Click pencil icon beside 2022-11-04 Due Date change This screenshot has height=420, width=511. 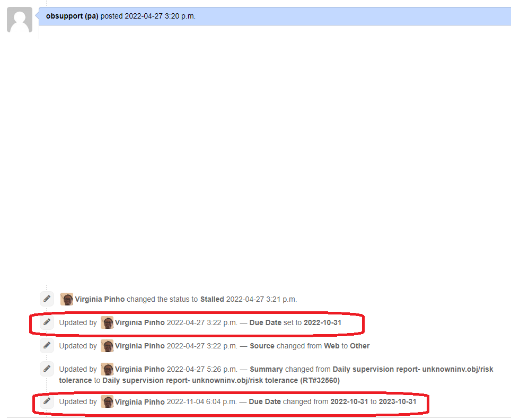coord(47,401)
